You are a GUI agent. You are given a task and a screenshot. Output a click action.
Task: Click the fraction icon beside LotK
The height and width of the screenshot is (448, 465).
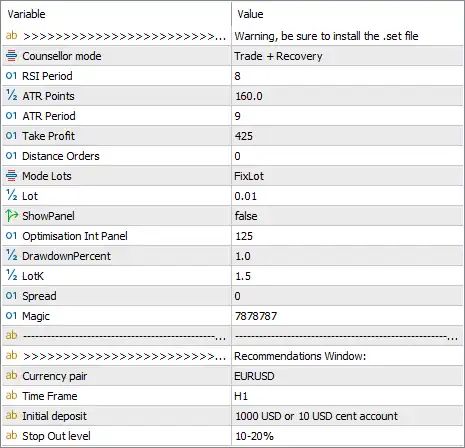pyautogui.click(x=11, y=276)
